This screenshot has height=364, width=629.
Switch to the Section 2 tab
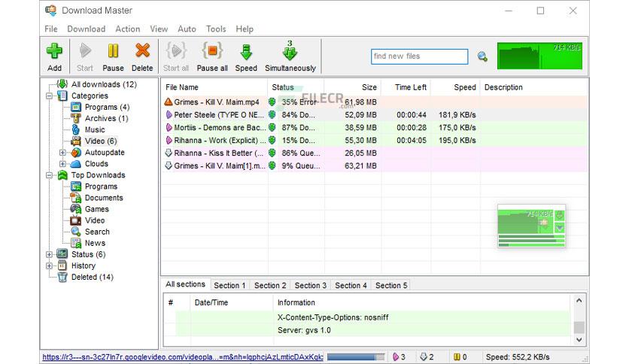coord(270,286)
